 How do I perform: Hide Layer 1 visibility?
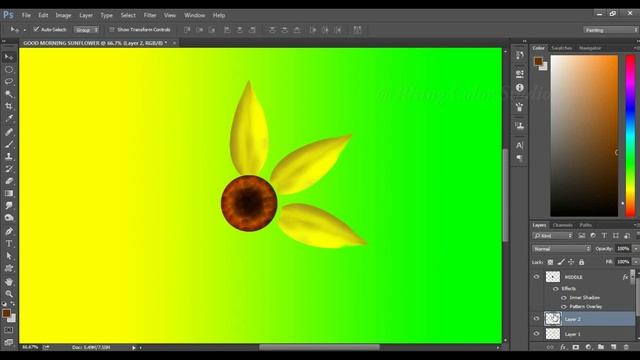point(537,333)
